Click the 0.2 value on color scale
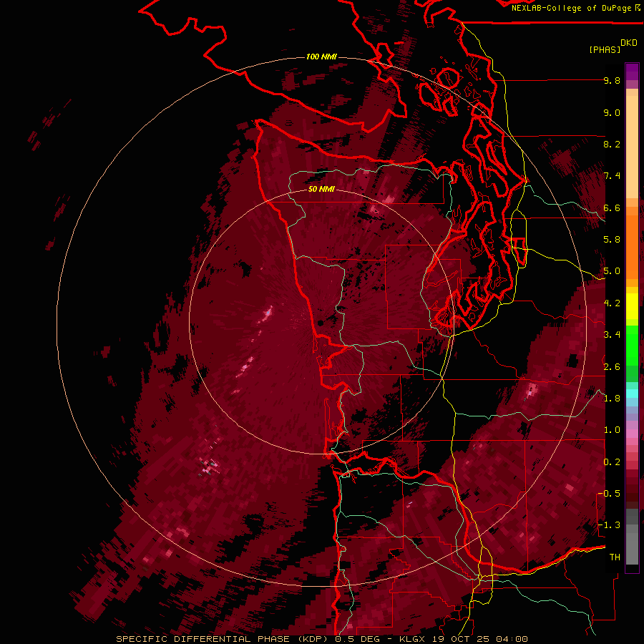 tap(612, 462)
